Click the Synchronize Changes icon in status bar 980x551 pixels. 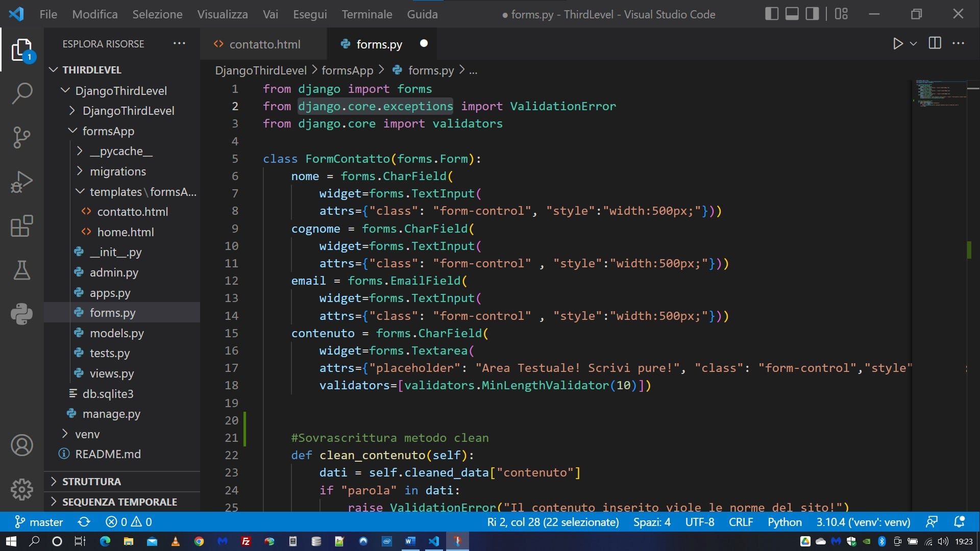point(84,522)
